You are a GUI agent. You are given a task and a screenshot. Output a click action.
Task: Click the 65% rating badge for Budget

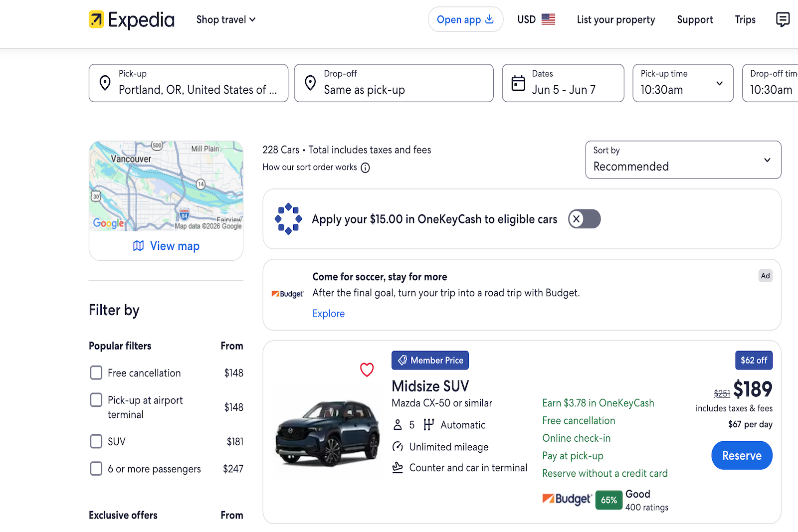coord(608,500)
